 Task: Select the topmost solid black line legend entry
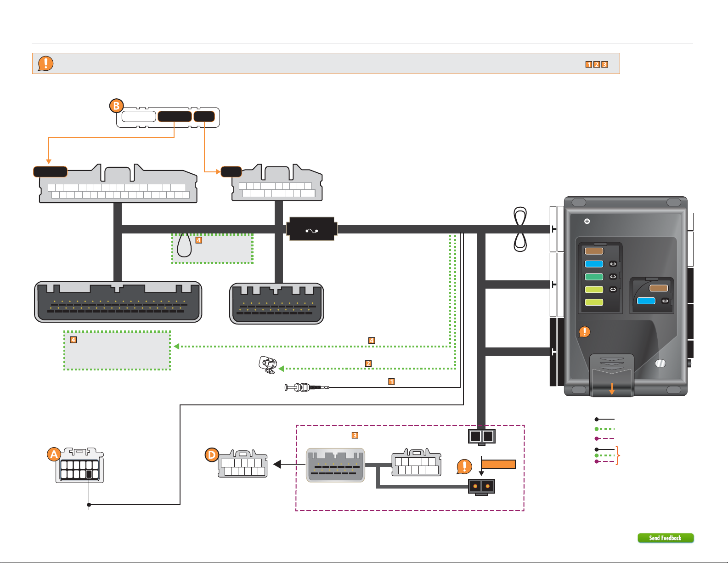click(x=605, y=419)
